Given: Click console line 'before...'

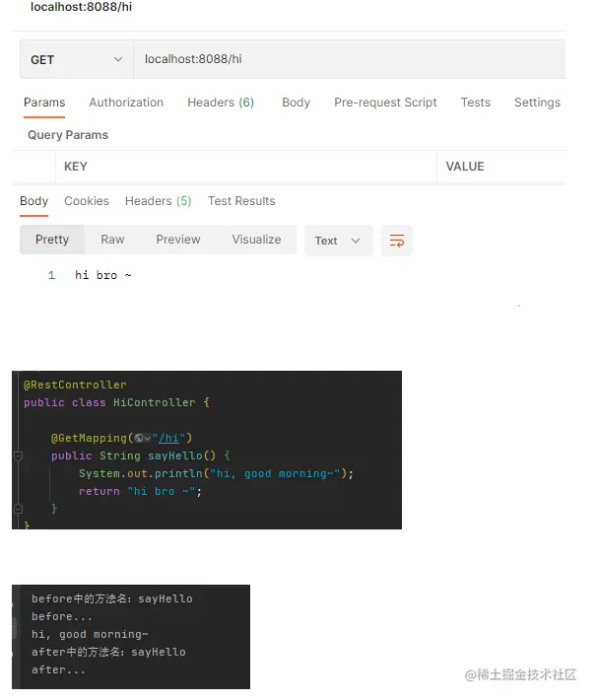Looking at the screenshot, I should (x=61, y=616).
